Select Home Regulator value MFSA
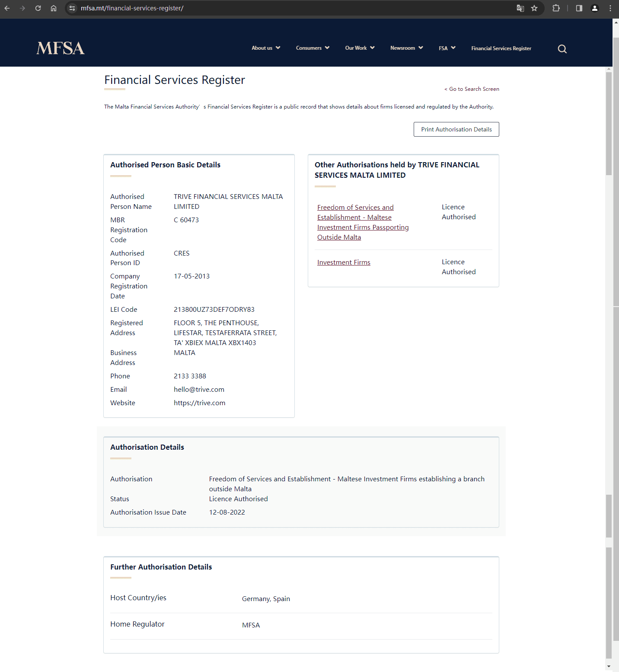Image resolution: width=619 pixels, height=672 pixels. click(x=251, y=625)
